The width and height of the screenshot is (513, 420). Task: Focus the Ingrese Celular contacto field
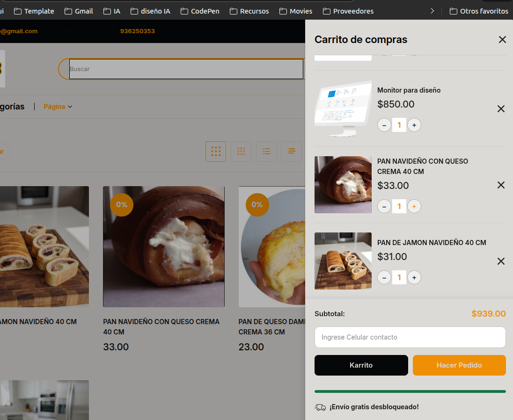point(410,337)
